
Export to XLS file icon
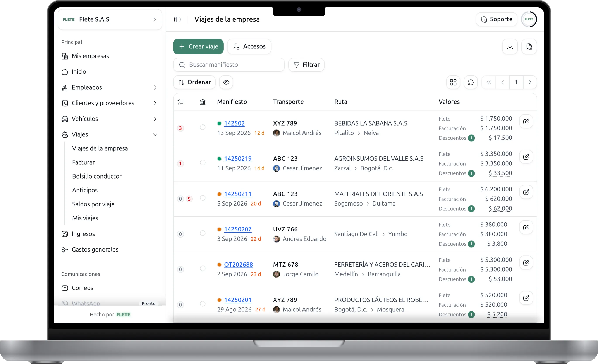(x=529, y=46)
